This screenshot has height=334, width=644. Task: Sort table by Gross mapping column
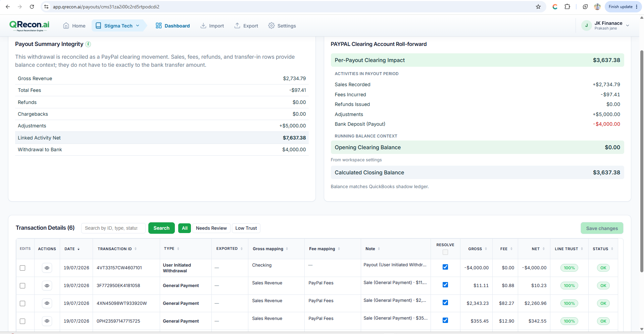coord(270,249)
